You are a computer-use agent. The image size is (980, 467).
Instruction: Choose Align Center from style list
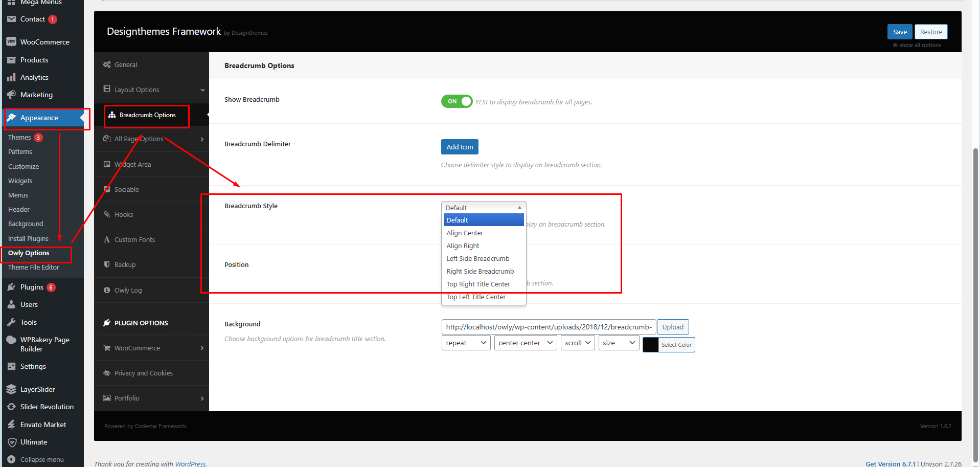(x=484, y=233)
